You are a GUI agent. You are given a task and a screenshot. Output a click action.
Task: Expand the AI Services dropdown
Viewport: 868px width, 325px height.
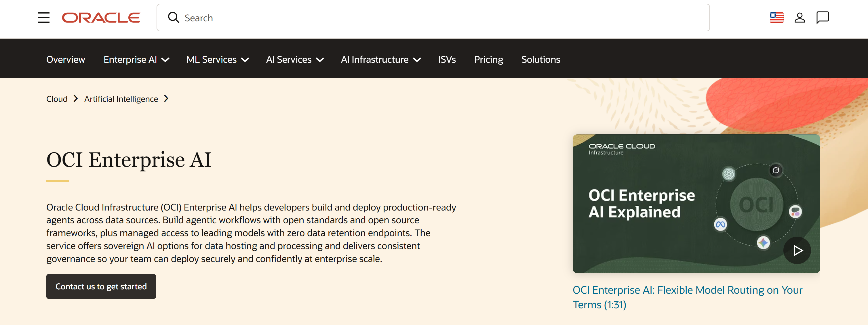295,59
